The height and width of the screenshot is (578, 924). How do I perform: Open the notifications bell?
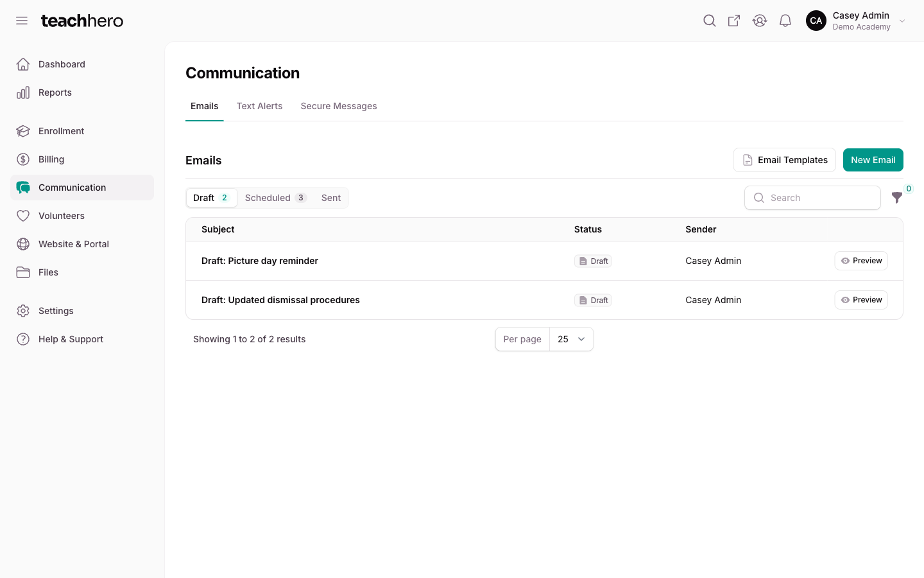(x=785, y=21)
